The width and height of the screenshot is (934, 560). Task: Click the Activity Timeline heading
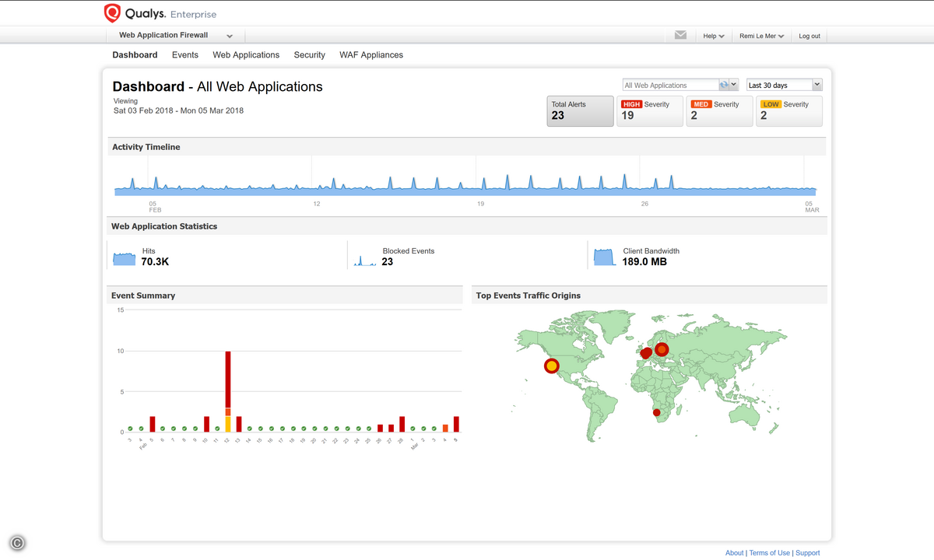146,147
